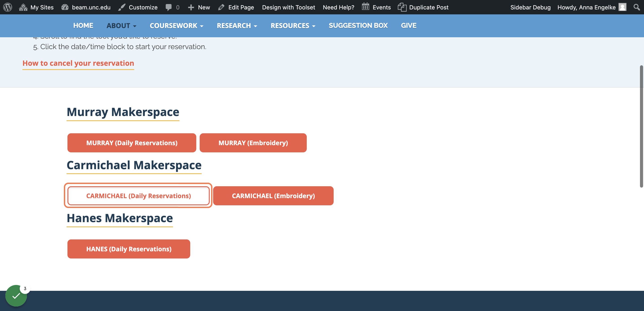644x311 pixels.
Task: Open the Need Help? item
Action: tap(339, 7)
